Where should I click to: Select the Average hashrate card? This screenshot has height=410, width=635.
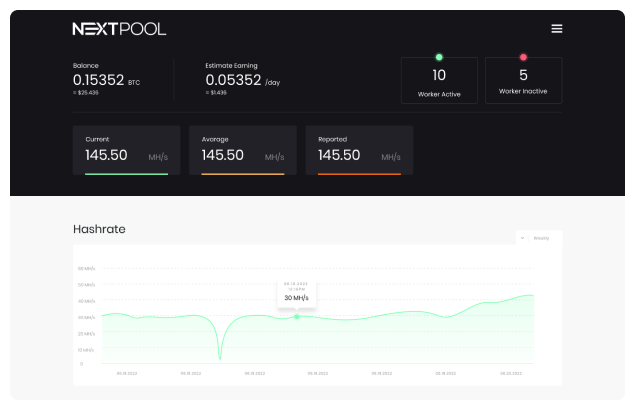(x=243, y=150)
